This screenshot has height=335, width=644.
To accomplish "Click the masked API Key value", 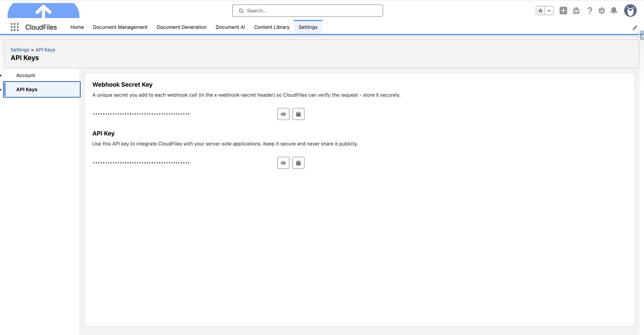I will [141, 163].
